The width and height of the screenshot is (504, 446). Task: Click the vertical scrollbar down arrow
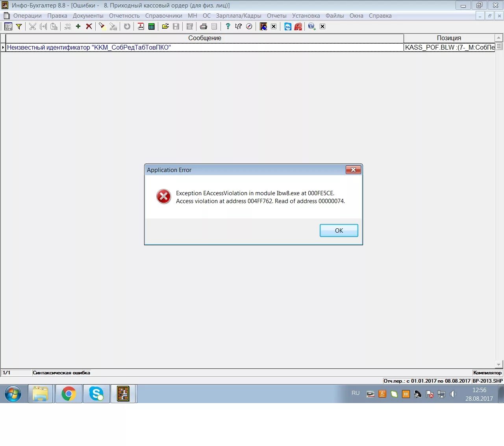pyautogui.click(x=499, y=365)
